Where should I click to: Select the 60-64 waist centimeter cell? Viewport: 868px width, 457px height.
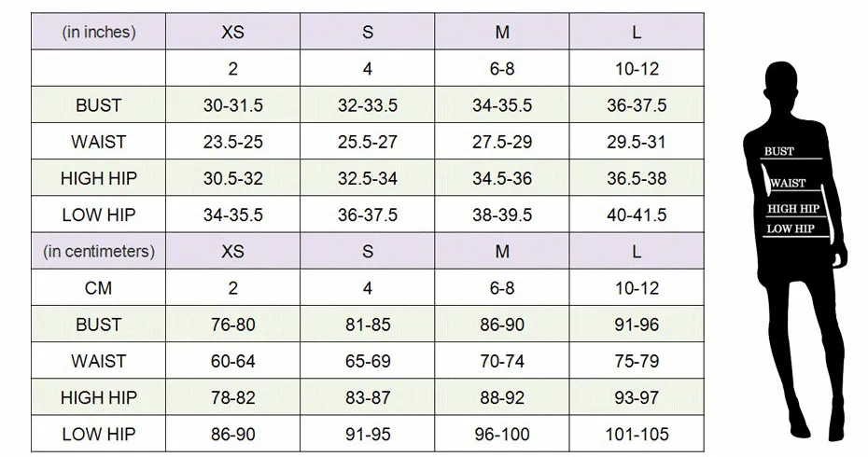click(x=233, y=361)
